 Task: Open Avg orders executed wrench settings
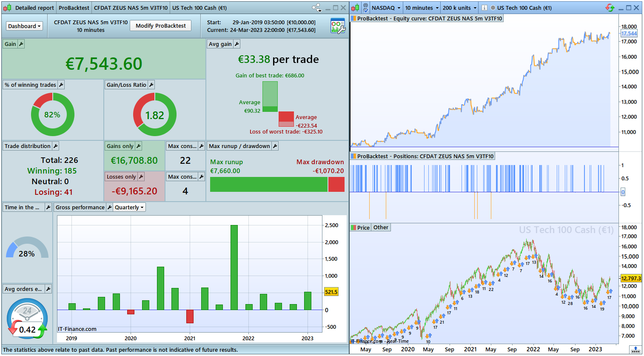(48, 289)
